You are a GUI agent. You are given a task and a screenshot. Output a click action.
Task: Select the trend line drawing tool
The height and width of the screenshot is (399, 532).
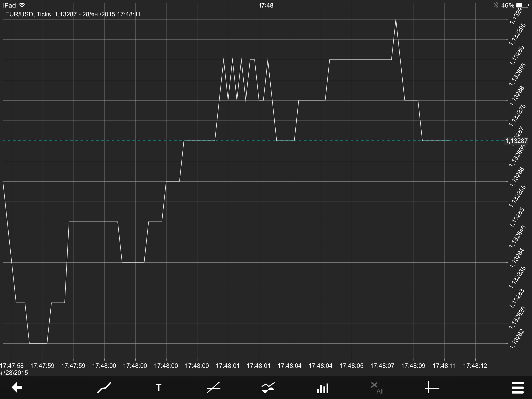[x=214, y=388]
